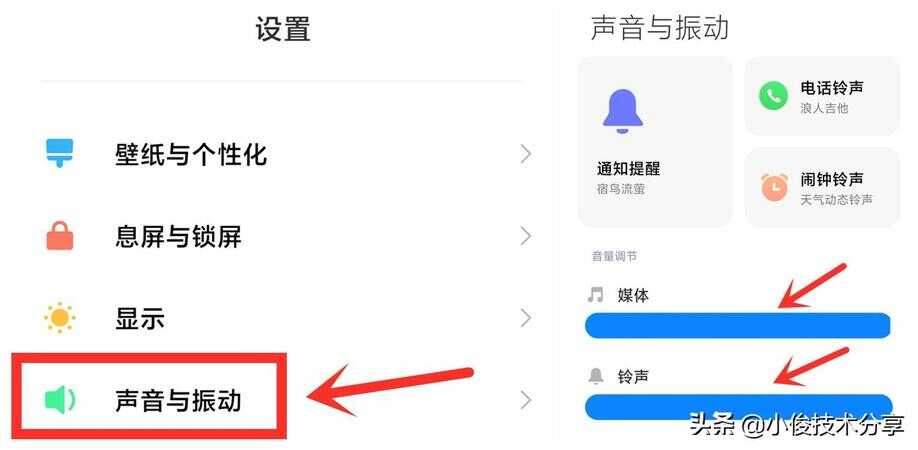Adjust the 媒体 volume slider
This screenshot has width=918, height=450.
[738, 325]
